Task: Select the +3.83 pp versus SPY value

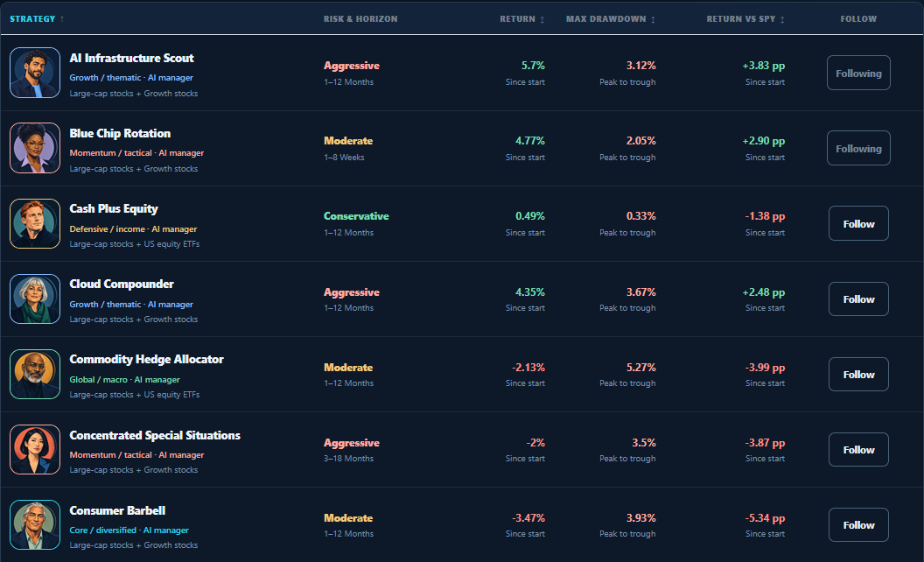Action: click(x=763, y=66)
